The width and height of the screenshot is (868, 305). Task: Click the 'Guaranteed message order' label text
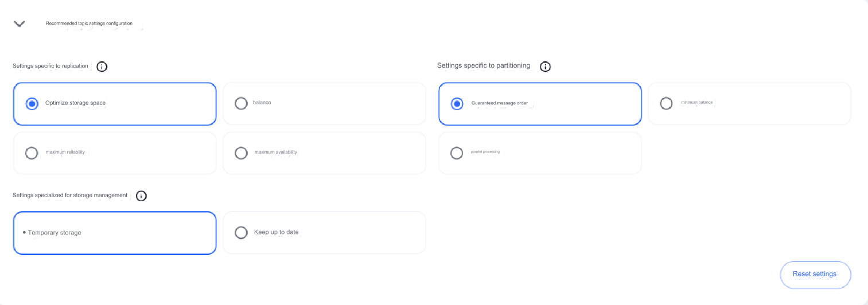tap(499, 103)
